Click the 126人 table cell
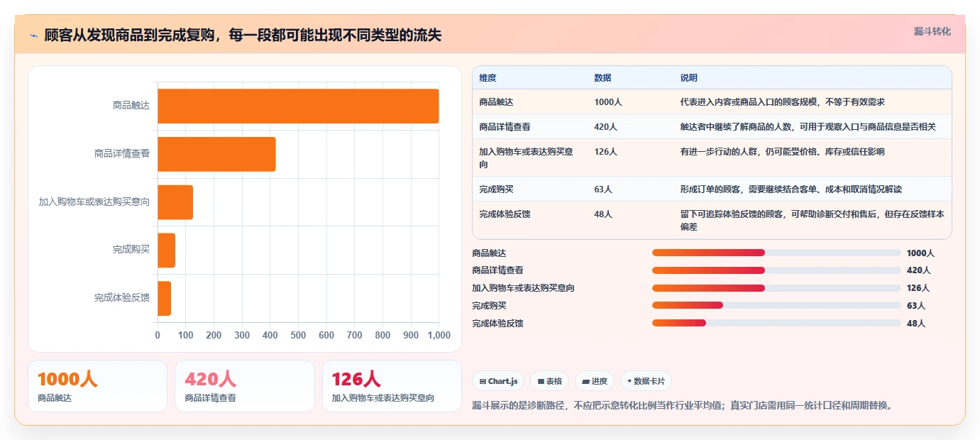980x440 pixels. [605, 152]
